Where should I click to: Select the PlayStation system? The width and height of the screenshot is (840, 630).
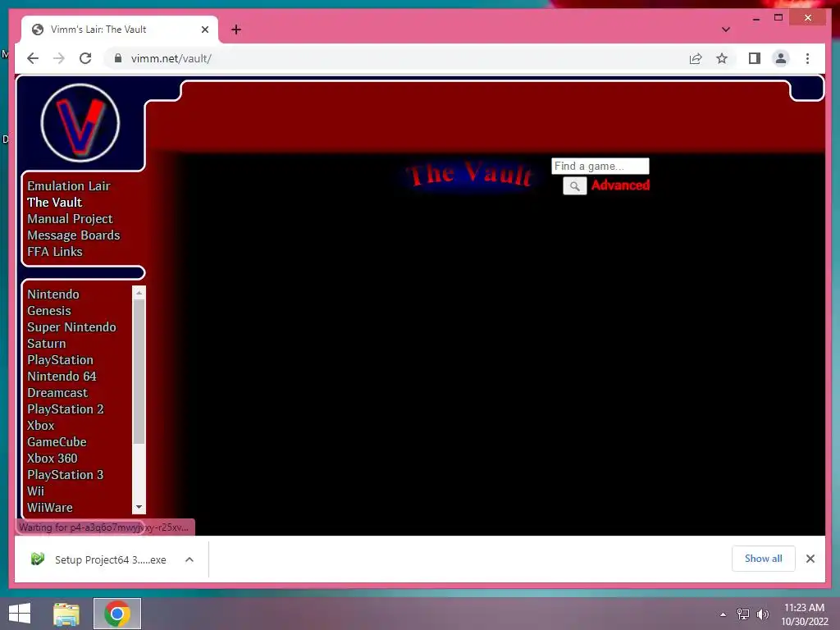click(x=60, y=360)
